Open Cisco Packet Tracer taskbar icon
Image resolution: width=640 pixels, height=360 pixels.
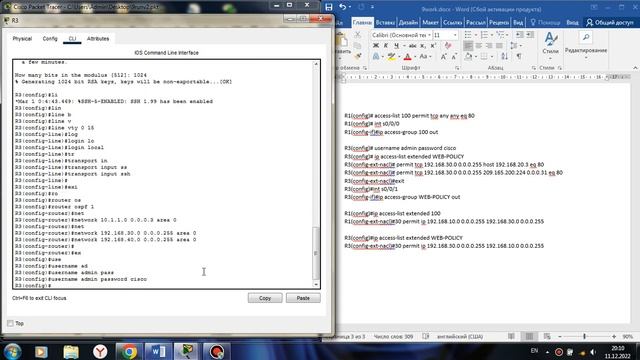[187, 351]
